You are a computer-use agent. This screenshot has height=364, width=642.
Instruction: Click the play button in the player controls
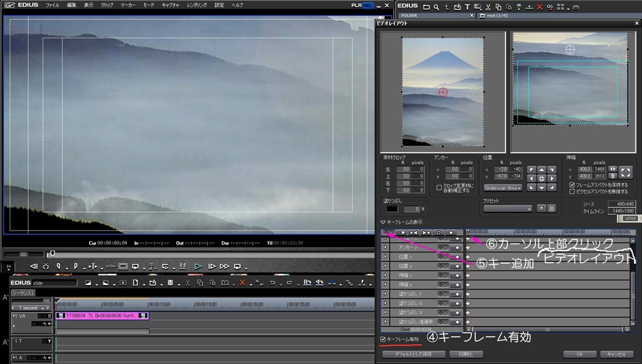198,266
